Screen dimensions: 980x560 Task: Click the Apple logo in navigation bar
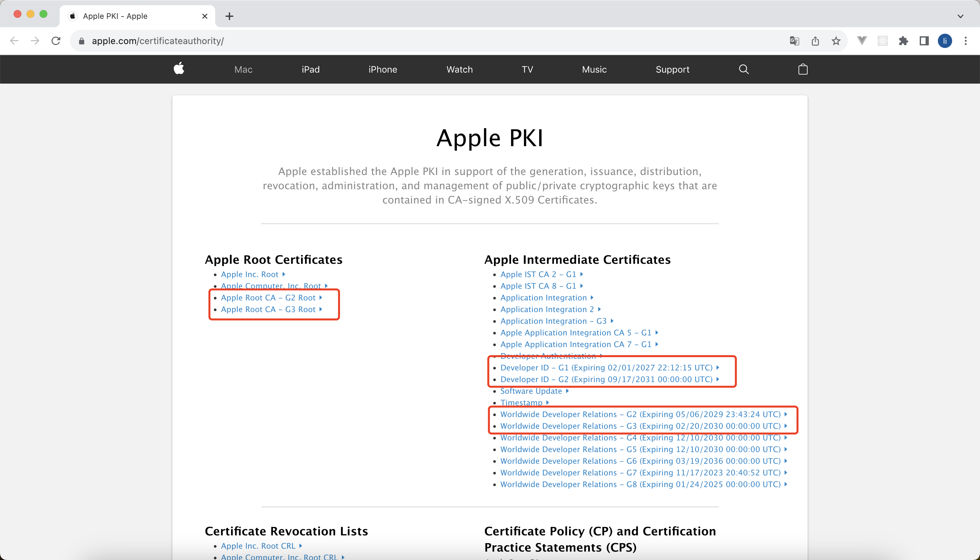pyautogui.click(x=179, y=69)
